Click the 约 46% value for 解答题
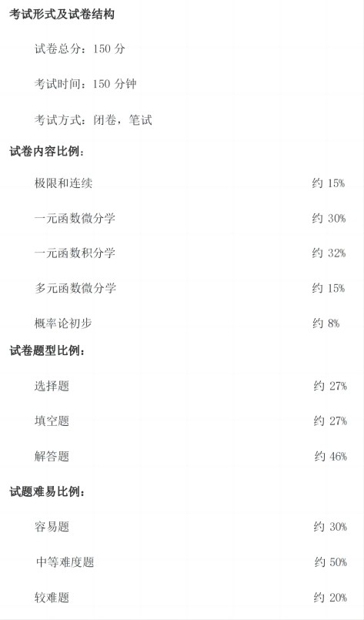364x620 pixels. click(331, 456)
